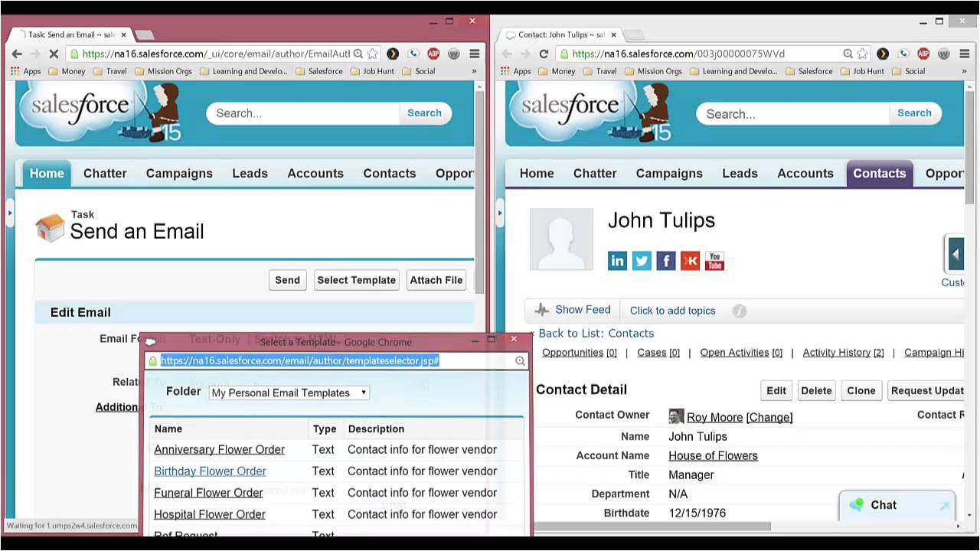The image size is (980, 551).
Task: Click the Facebook icon on contact page
Action: coord(666,261)
